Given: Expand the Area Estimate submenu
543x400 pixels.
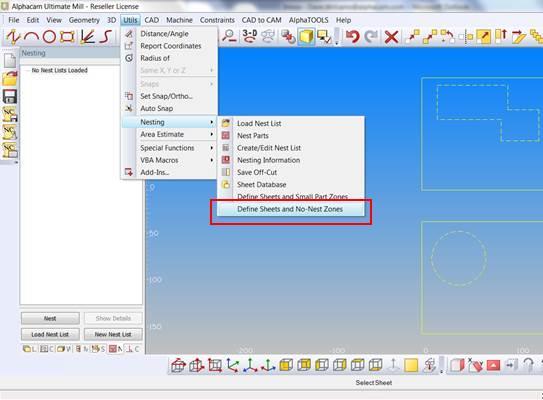Looking at the screenshot, I should tap(170, 134).
